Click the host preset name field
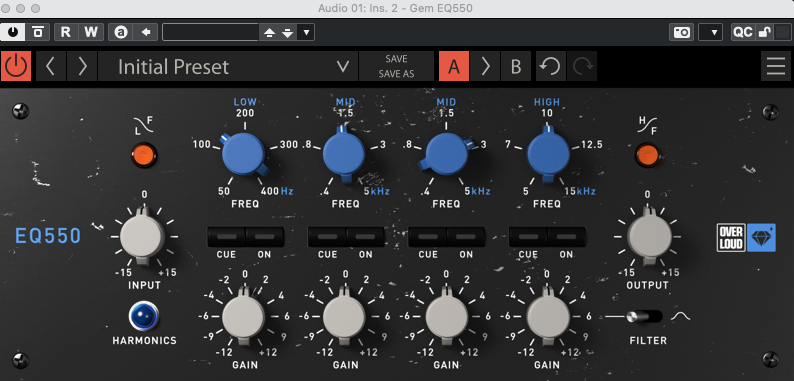The image size is (794, 381). 211,32
